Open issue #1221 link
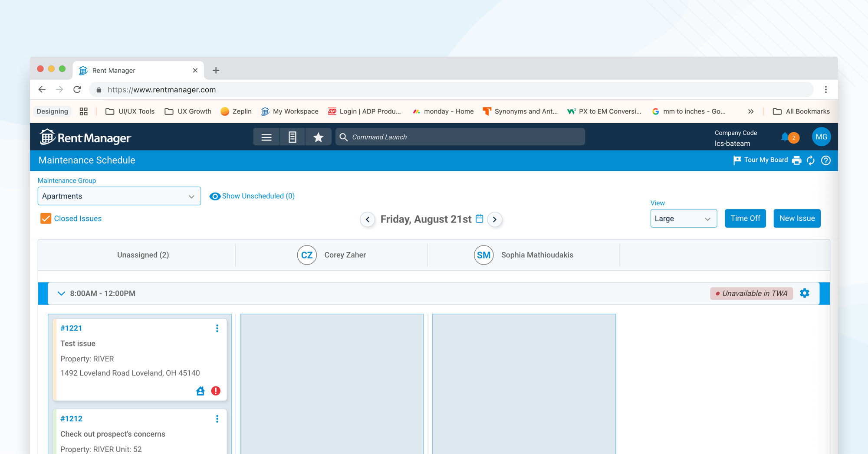 [71, 328]
